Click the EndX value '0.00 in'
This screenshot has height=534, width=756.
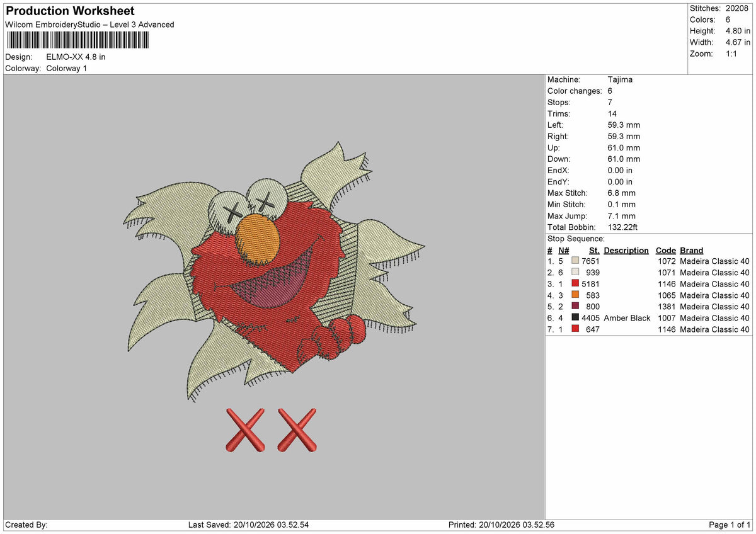[620, 170]
